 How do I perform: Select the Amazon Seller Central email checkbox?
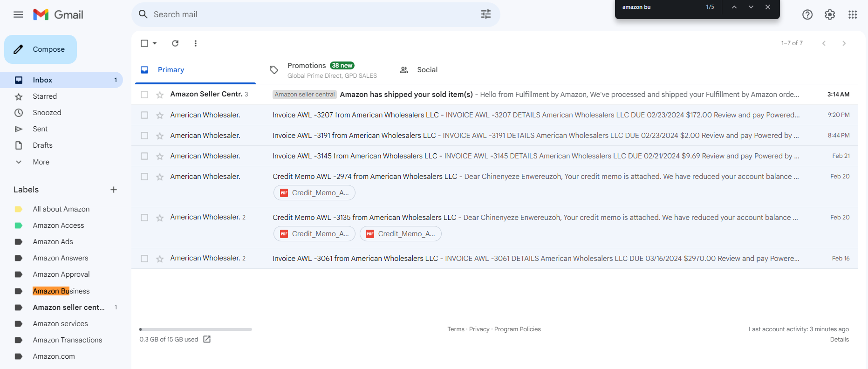click(x=144, y=95)
